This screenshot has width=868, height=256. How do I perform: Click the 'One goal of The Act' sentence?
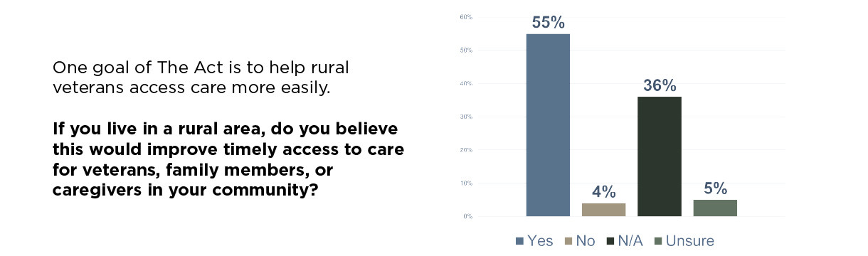[x=203, y=79]
